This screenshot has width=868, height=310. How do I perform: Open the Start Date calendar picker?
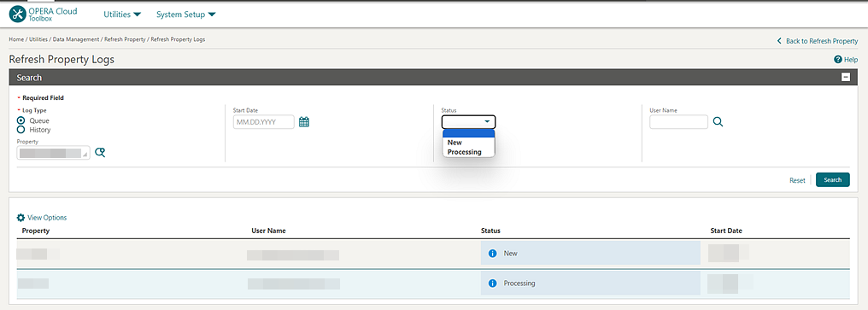[x=304, y=122]
